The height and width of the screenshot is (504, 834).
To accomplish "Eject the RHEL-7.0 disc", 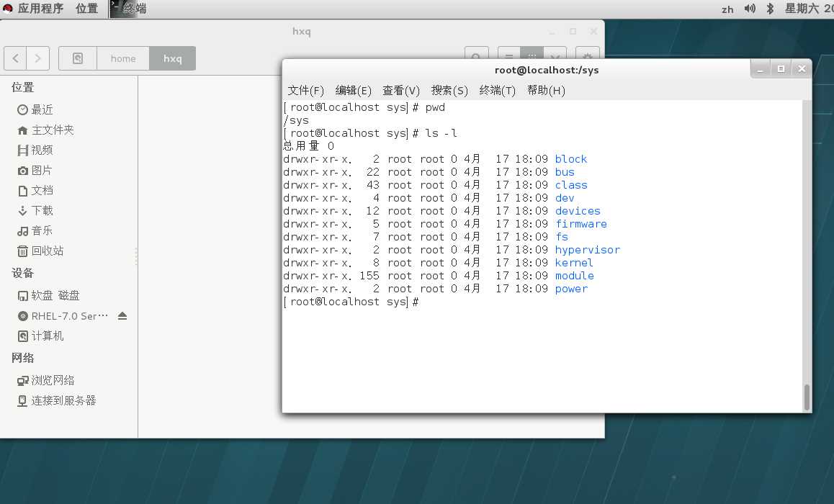I will (122, 316).
